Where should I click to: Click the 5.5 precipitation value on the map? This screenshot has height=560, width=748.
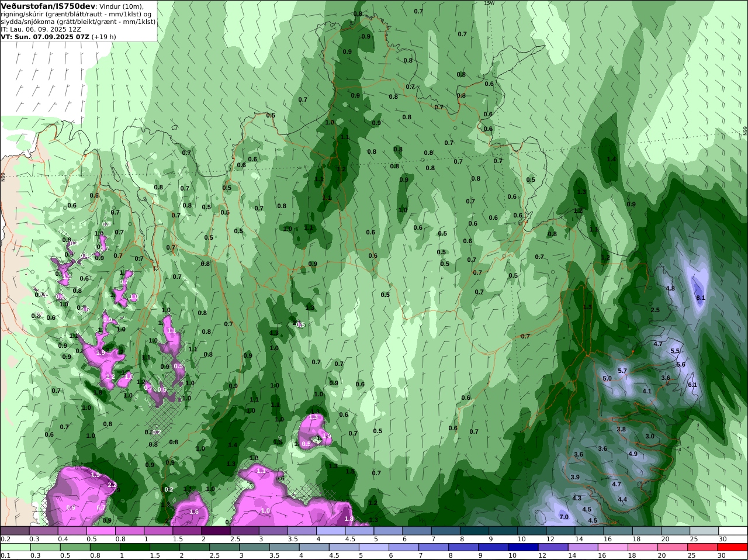point(675,351)
